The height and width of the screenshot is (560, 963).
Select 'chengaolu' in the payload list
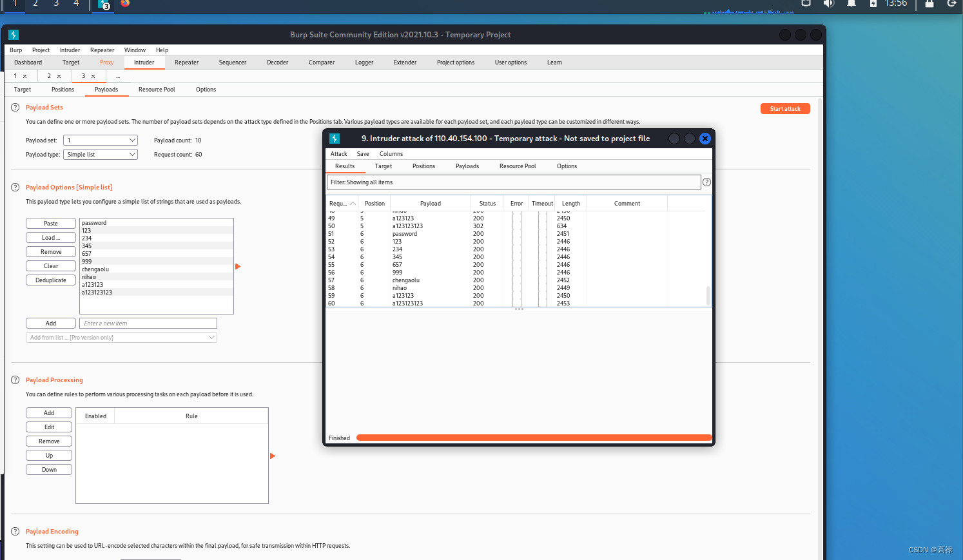pyautogui.click(x=157, y=269)
